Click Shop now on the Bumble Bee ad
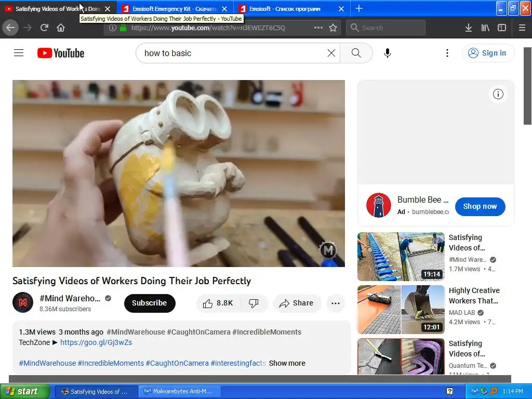This screenshot has height=399, width=532. point(480,206)
